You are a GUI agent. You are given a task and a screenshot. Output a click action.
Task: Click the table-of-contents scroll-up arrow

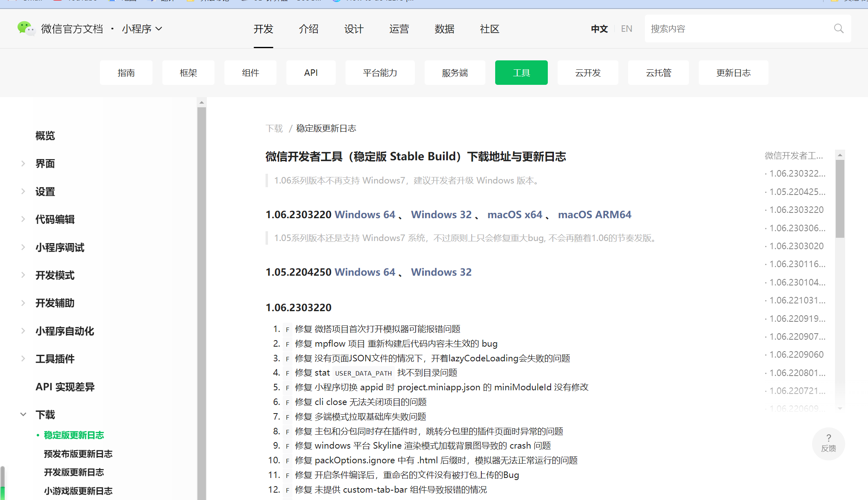(840, 155)
